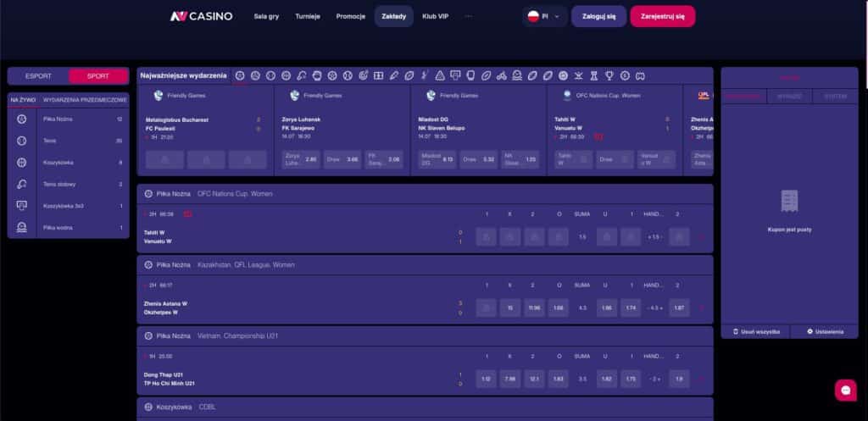Viewport: 868px width, 421px height.
Task: Select the basketball icon in the top sports bar
Action: [x=286, y=75]
